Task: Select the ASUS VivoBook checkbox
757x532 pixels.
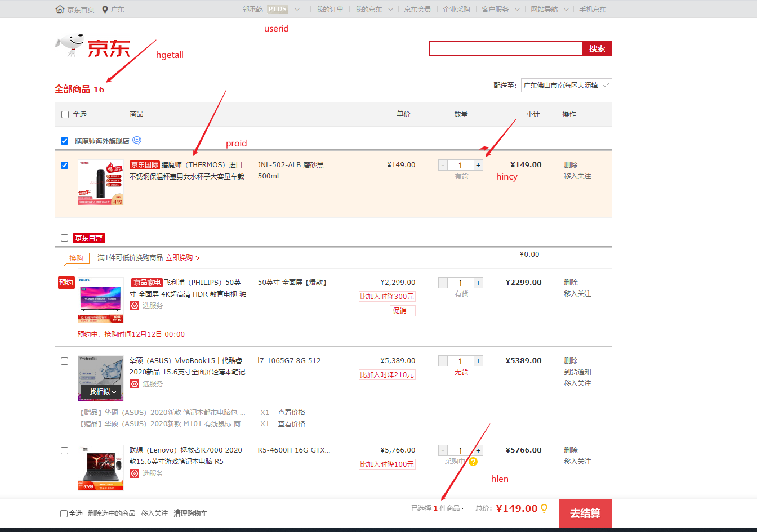Action: coord(65,361)
